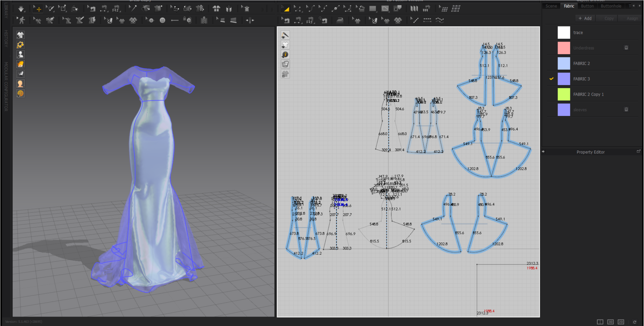Toggle 3D texture surface display orange icon
Image resolution: width=644 pixels, height=326 pixels.
tap(20, 64)
